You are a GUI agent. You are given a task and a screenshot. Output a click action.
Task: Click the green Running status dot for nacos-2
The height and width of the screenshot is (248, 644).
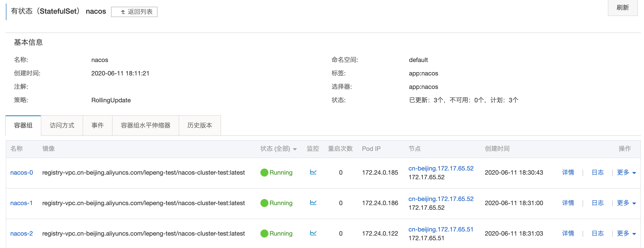pyautogui.click(x=264, y=234)
